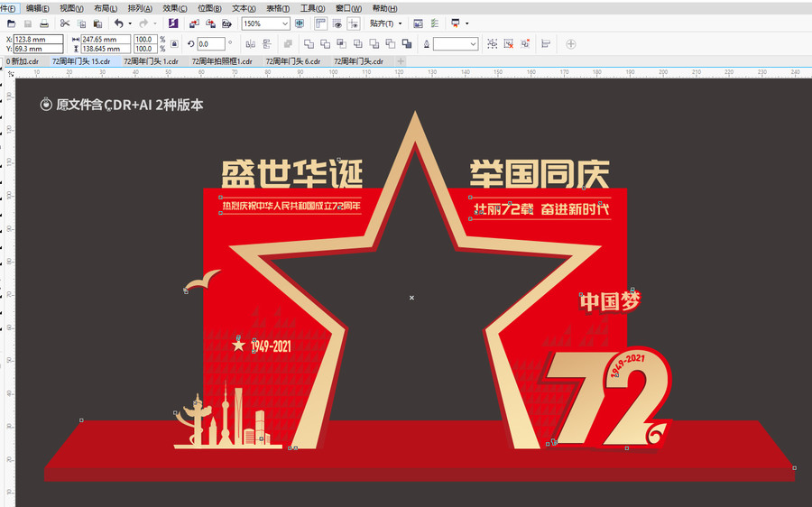Add a new document tab with plus

point(401,61)
